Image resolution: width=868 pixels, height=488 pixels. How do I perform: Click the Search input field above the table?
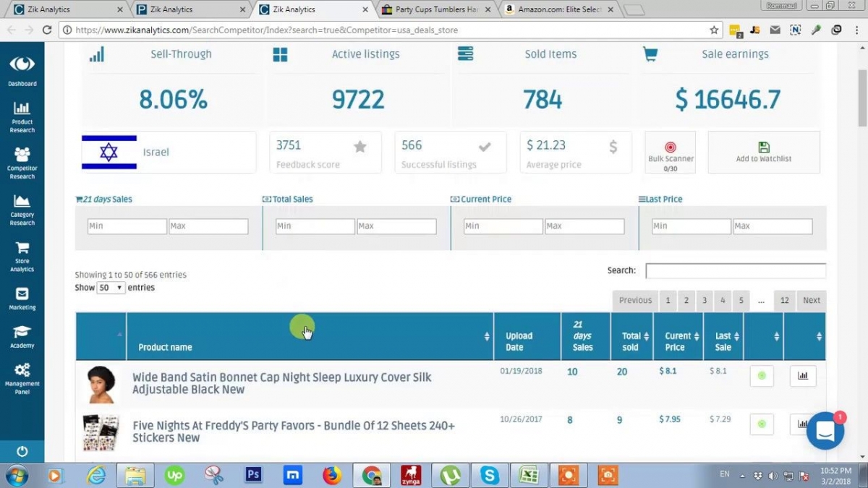point(735,270)
